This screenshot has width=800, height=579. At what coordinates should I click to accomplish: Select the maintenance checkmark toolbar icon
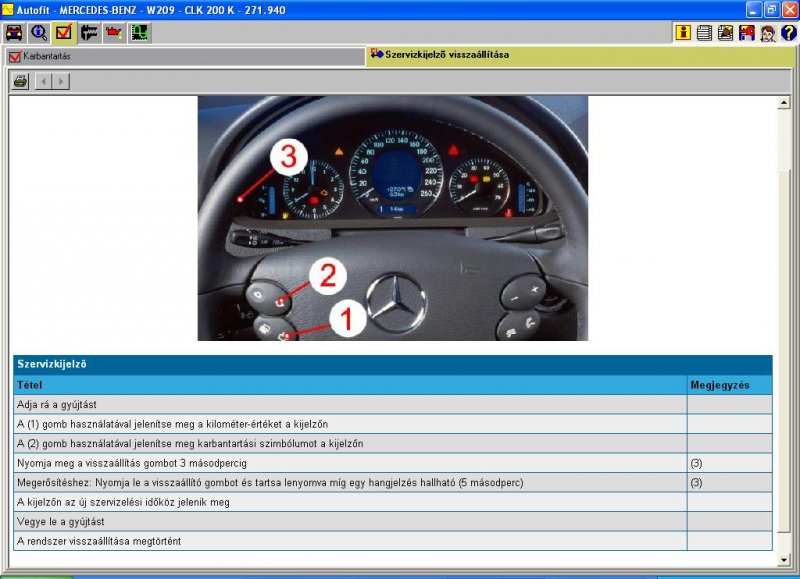click(64, 33)
